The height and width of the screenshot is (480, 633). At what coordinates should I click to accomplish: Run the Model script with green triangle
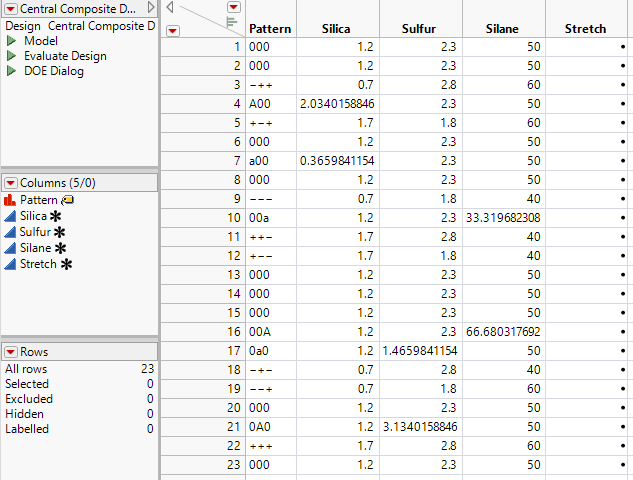pos(11,41)
